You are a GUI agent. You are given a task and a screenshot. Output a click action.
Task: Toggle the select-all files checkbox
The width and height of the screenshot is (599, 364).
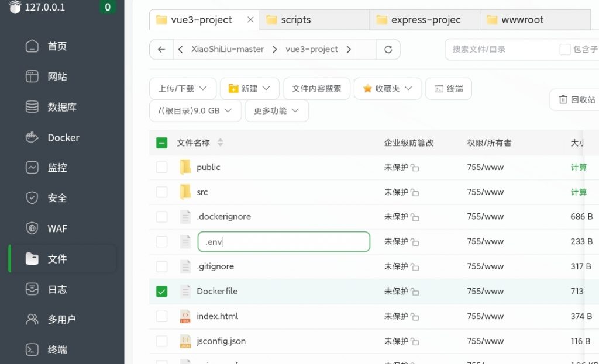click(161, 143)
